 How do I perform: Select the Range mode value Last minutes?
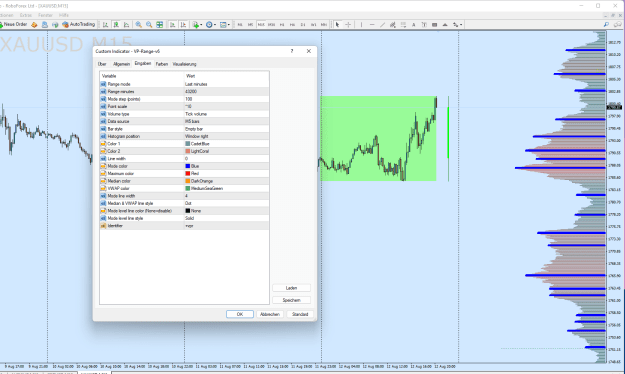(226, 84)
